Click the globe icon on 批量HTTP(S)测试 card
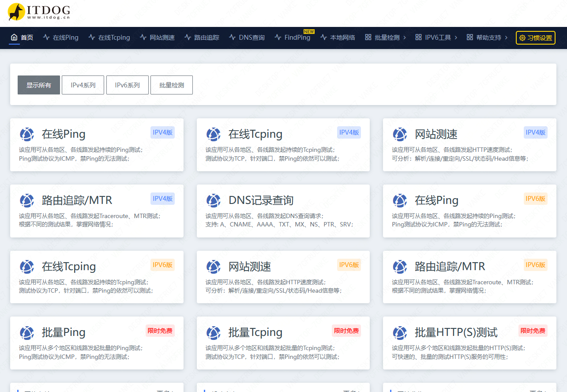The width and height of the screenshot is (567, 392). pyautogui.click(x=400, y=332)
